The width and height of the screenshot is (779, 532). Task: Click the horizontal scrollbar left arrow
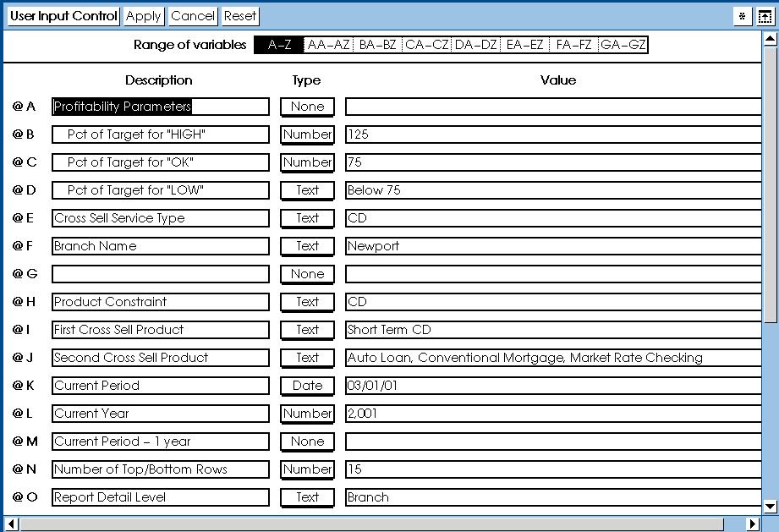[x=12, y=524]
